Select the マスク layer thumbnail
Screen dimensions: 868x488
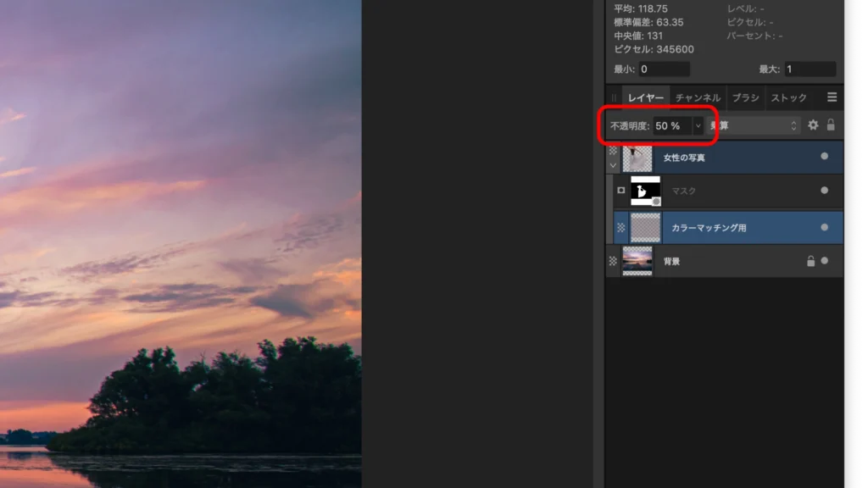pyautogui.click(x=645, y=191)
